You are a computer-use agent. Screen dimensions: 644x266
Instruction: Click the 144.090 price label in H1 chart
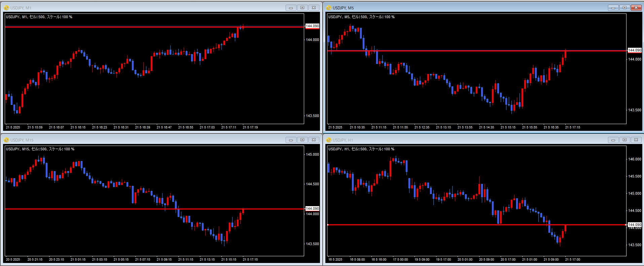pyautogui.click(x=635, y=225)
